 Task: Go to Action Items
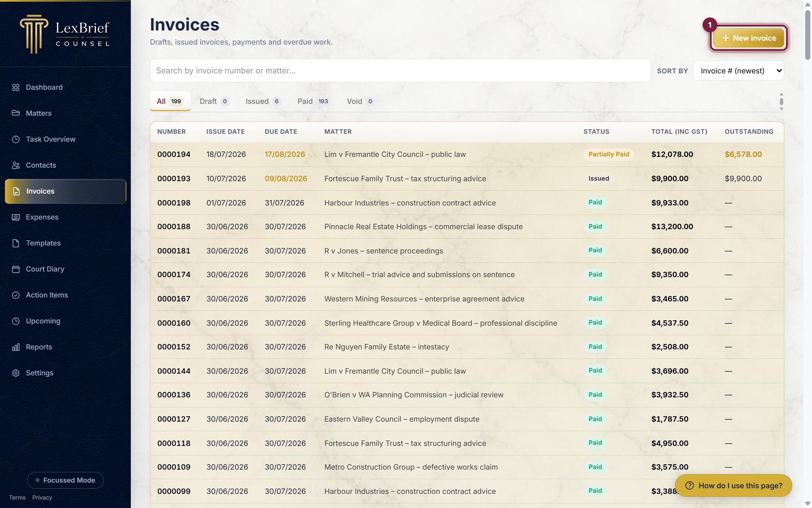pyautogui.click(x=65, y=295)
